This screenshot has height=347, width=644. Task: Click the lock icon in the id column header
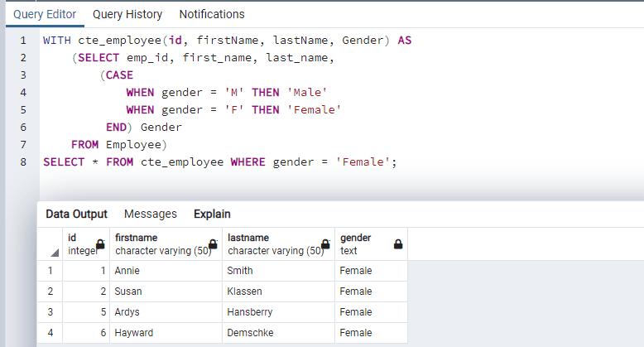coord(100,244)
